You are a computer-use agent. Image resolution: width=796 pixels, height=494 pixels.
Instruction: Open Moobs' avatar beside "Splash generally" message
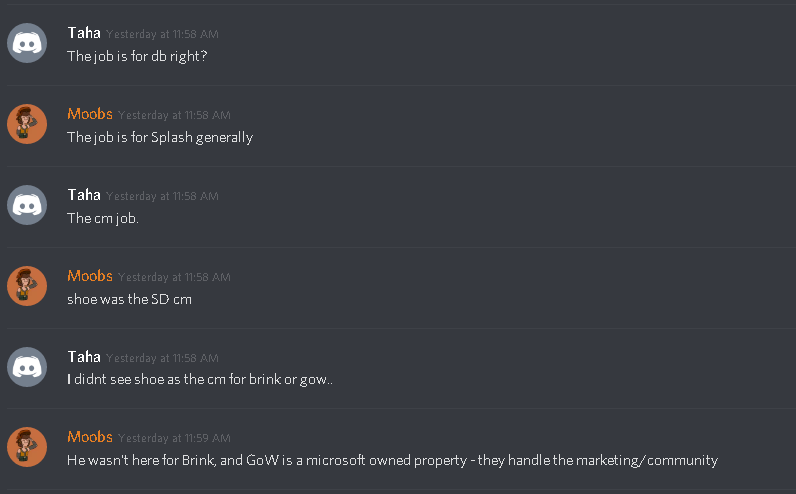27,124
